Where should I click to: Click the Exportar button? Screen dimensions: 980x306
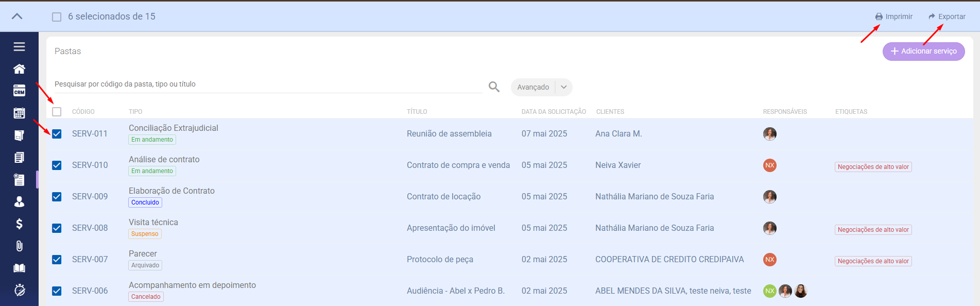click(947, 16)
